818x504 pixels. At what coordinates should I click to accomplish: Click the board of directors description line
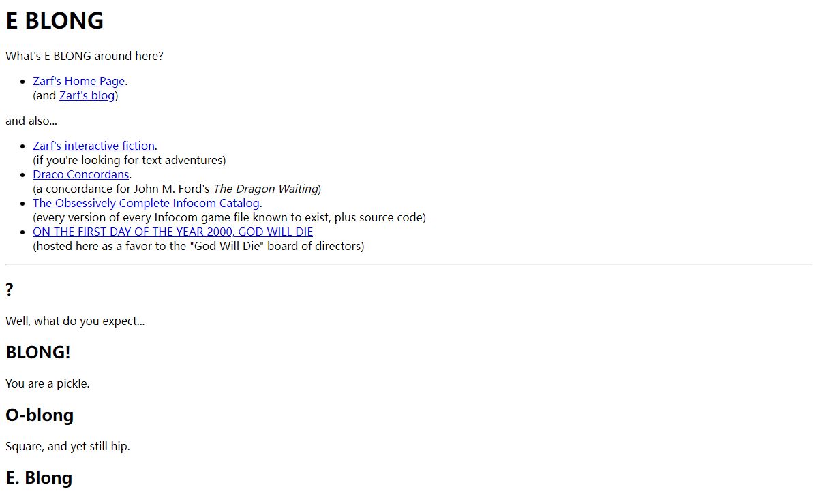(x=198, y=246)
